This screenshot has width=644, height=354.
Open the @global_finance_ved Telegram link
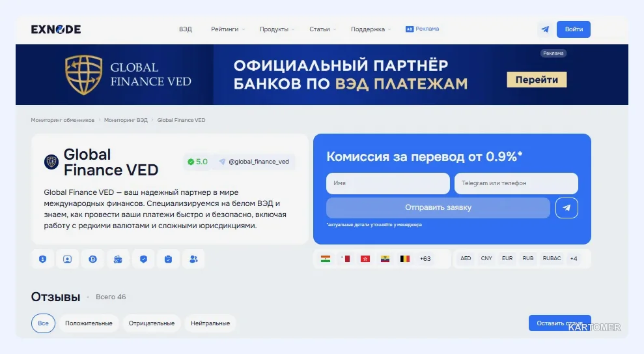click(255, 162)
